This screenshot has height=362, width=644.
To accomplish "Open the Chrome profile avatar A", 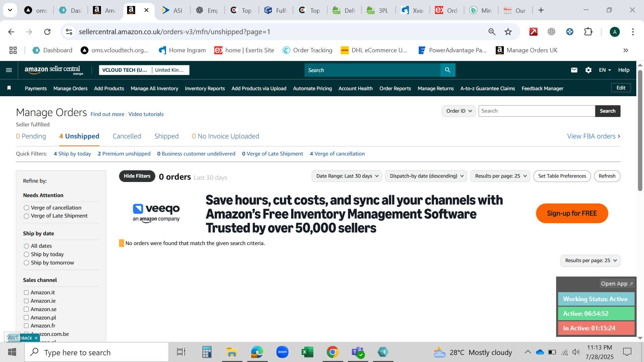I will pyautogui.click(x=614, y=32).
